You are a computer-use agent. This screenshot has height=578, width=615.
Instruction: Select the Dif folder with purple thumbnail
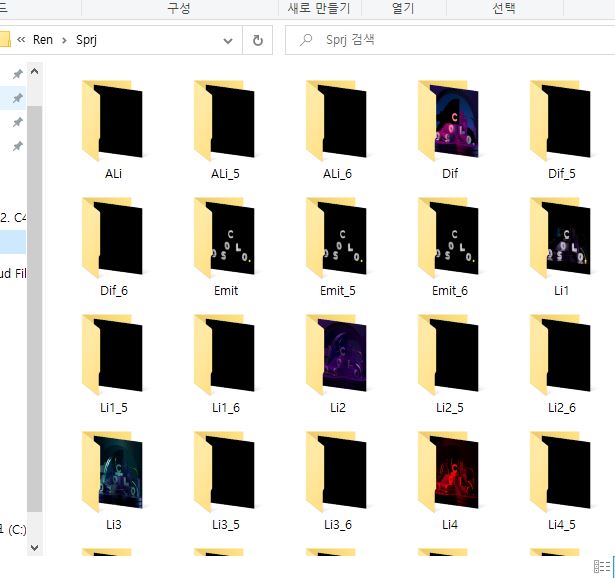coord(449,124)
